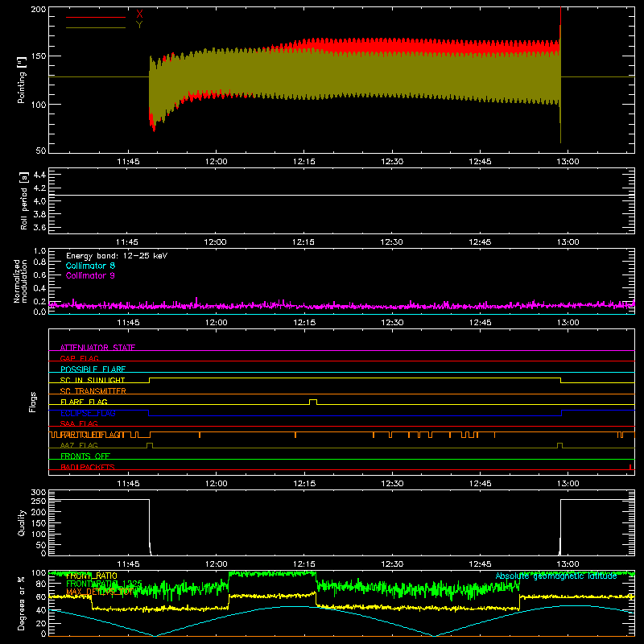This screenshot has height=644, width=644.
Task: Click '12:15' under the Roll period plot
Action: tap(303, 242)
